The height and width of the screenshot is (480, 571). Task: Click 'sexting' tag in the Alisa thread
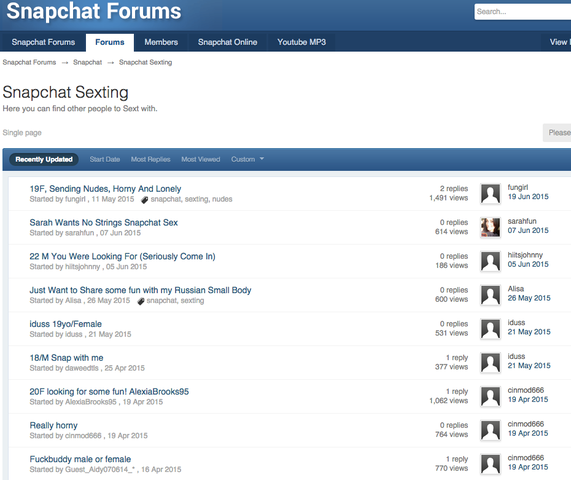[192, 301]
